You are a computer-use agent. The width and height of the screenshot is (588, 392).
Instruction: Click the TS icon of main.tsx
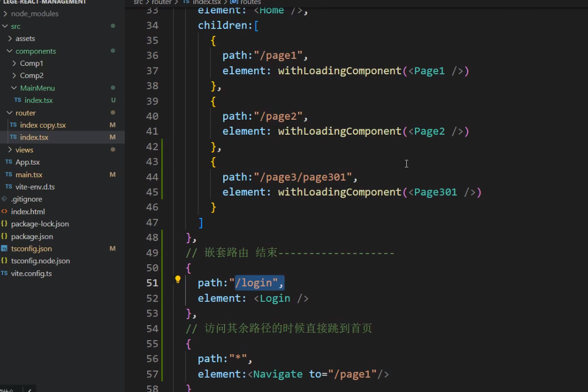8,174
